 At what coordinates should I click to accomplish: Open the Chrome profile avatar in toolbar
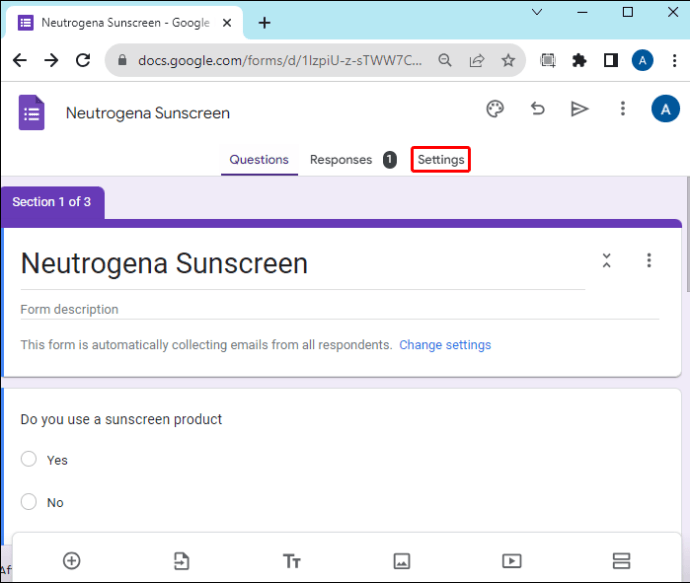(642, 60)
